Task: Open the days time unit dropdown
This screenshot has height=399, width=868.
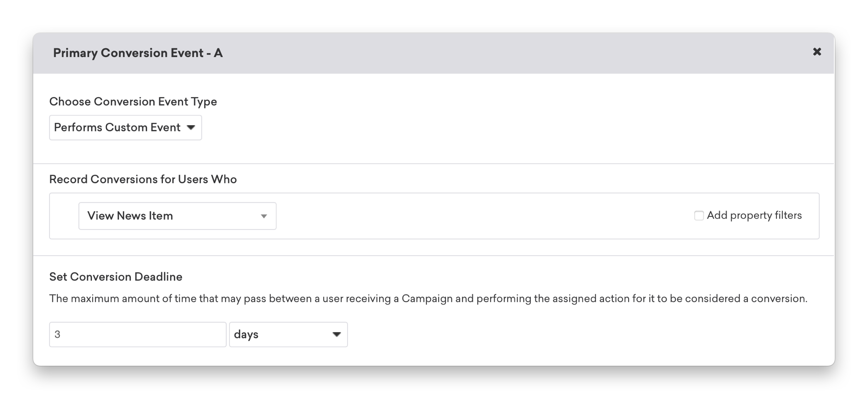Action: (x=289, y=335)
